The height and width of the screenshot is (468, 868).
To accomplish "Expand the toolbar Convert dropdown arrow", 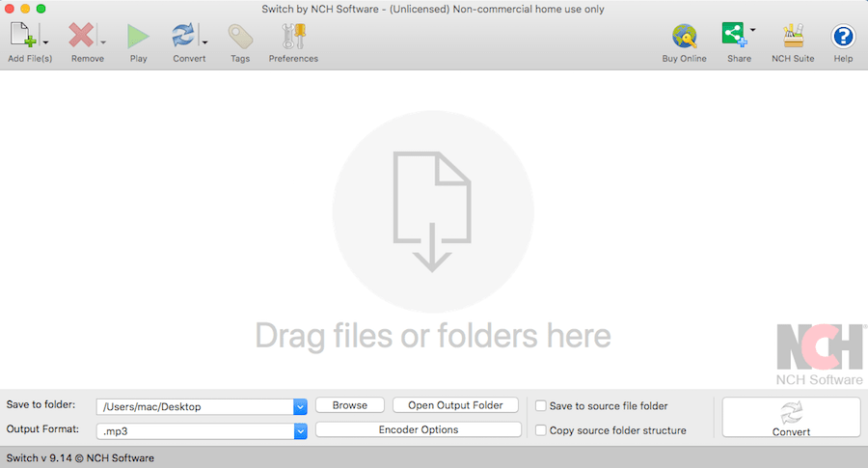I will click(x=204, y=42).
